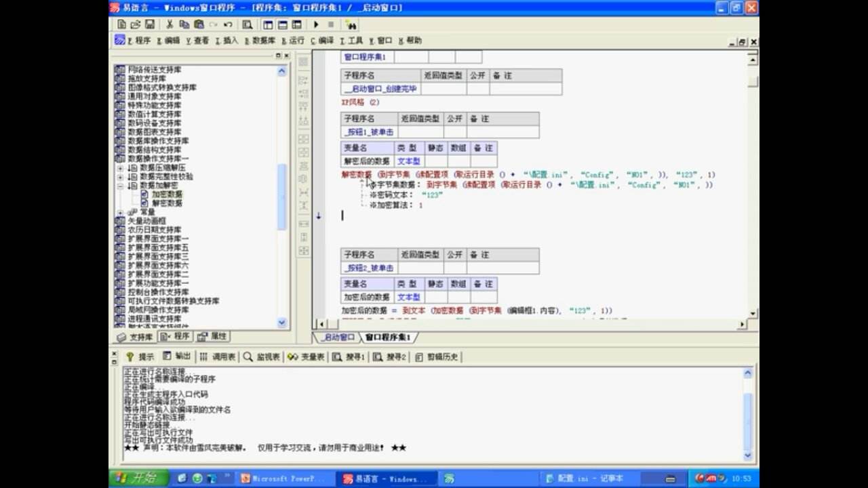Image resolution: width=868 pixels, height=488 pixels.
Task: Open the 编辑 menu
Action: pos(168,41)
